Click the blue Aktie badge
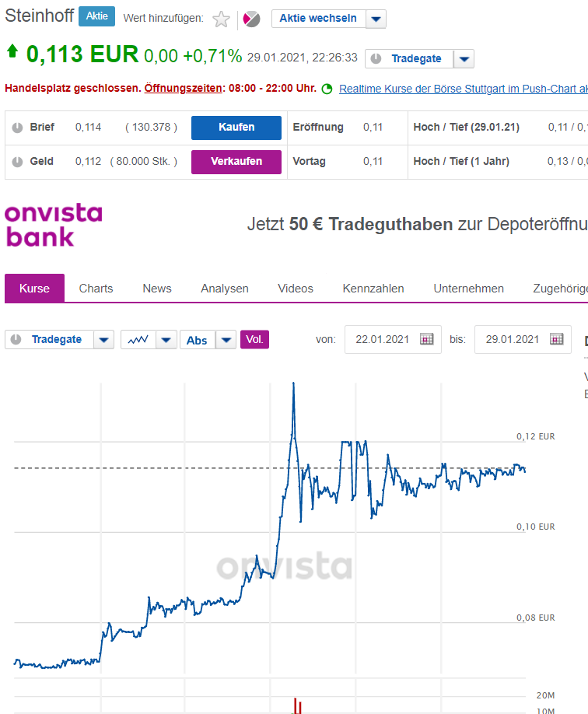This screenshot has height=714, width=588. click(x=97, y=16)
